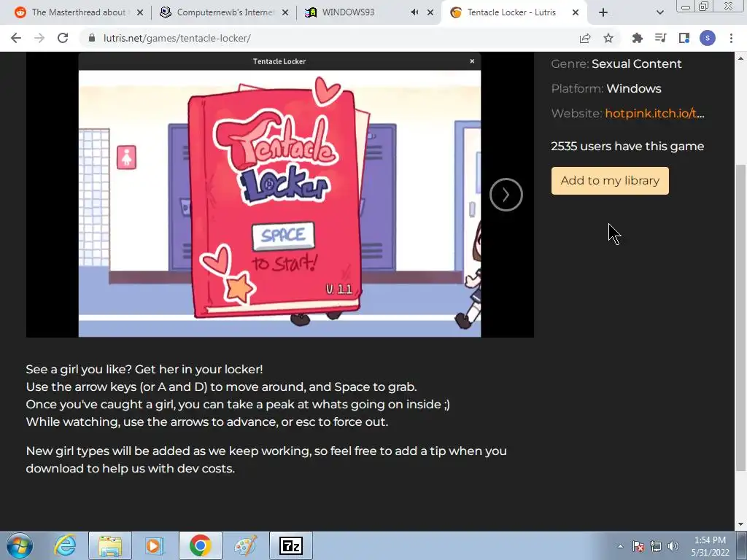Close the Lutris tab
The height and width of the screenshot is (560, 747).
tap(576, 12)
